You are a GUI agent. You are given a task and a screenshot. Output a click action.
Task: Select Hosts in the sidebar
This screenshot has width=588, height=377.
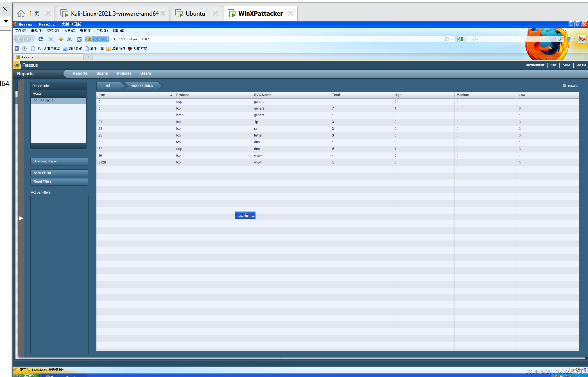(58, 94)
